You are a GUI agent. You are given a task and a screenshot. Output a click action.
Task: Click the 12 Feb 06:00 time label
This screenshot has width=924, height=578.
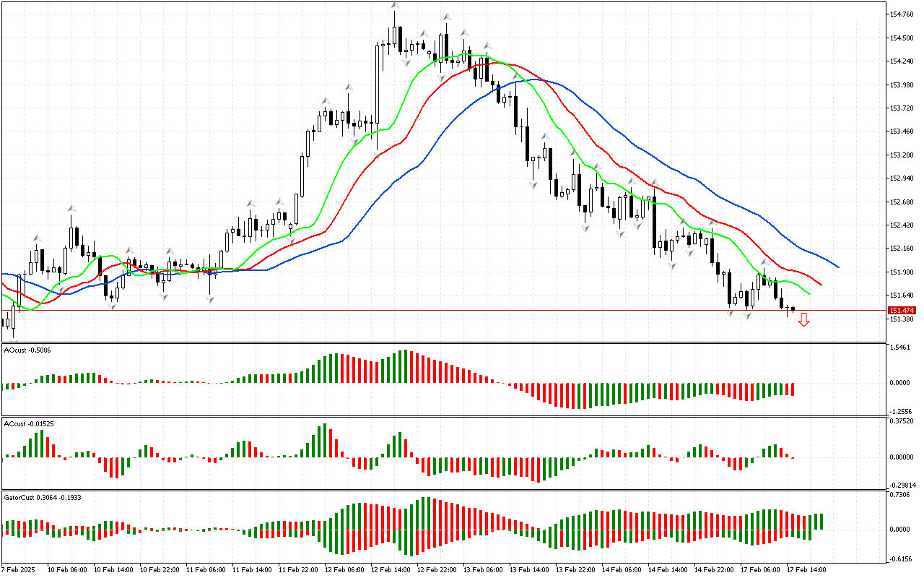tap(346, 569)
